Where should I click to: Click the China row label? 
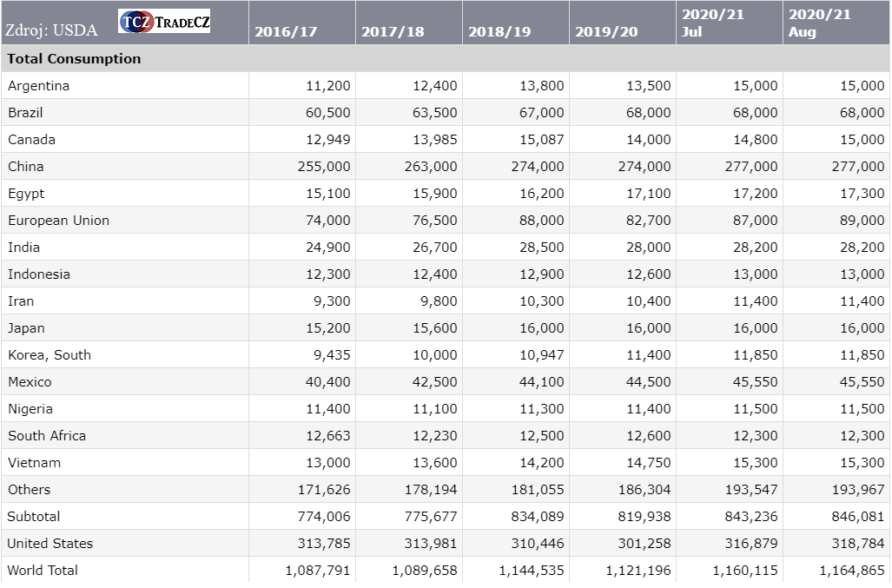coord(25,167)
